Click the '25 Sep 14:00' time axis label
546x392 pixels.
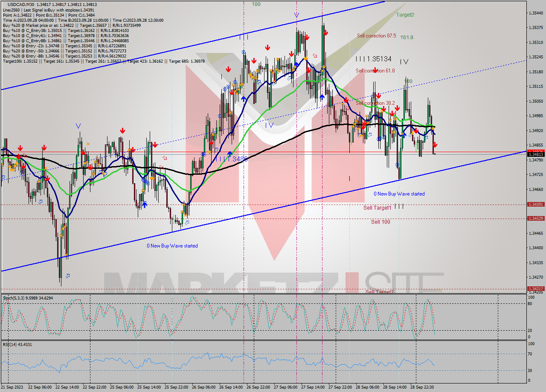point(149,387)
